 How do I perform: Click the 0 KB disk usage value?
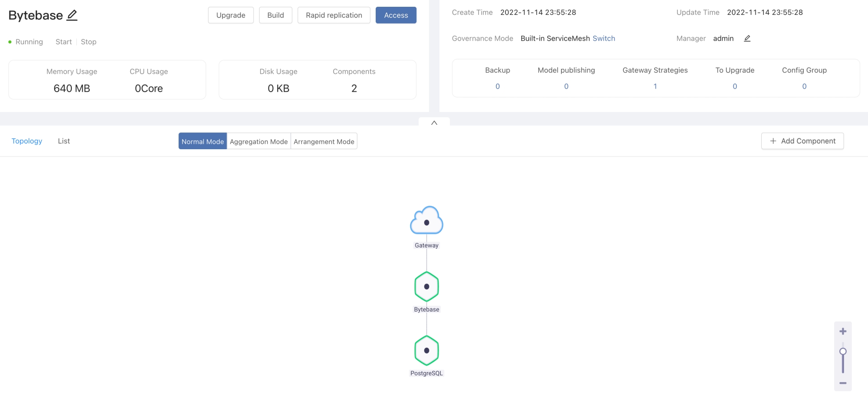click(x=278, y=89)
